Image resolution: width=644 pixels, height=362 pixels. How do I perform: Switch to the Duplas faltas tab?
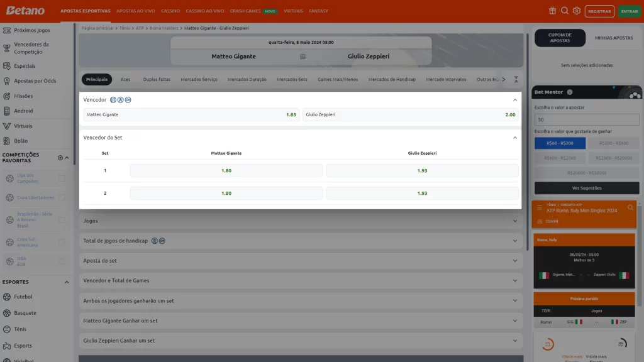coord(157,80)
